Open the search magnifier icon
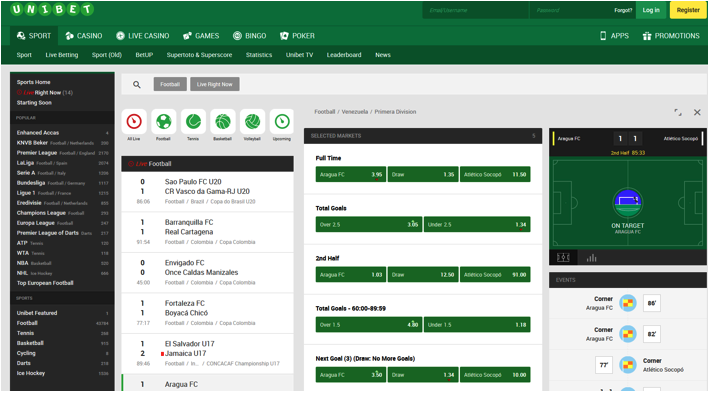Viewport: 710px width, 404px height. point(137,84)
